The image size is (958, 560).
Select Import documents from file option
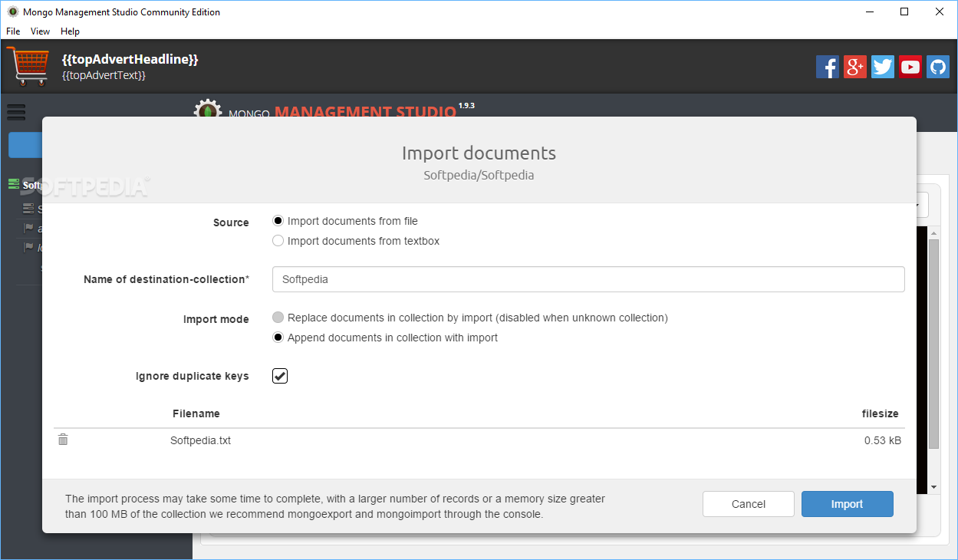(x=278, y=221)
